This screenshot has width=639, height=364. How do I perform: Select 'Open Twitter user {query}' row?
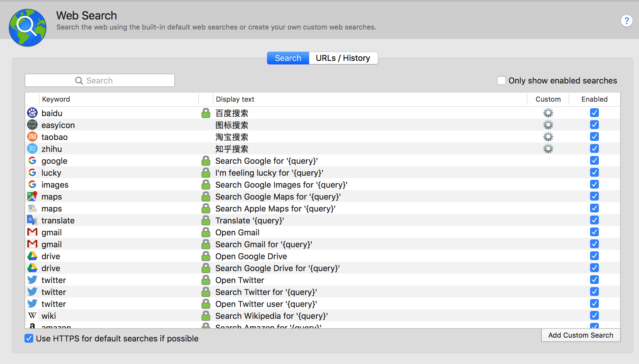322,304
